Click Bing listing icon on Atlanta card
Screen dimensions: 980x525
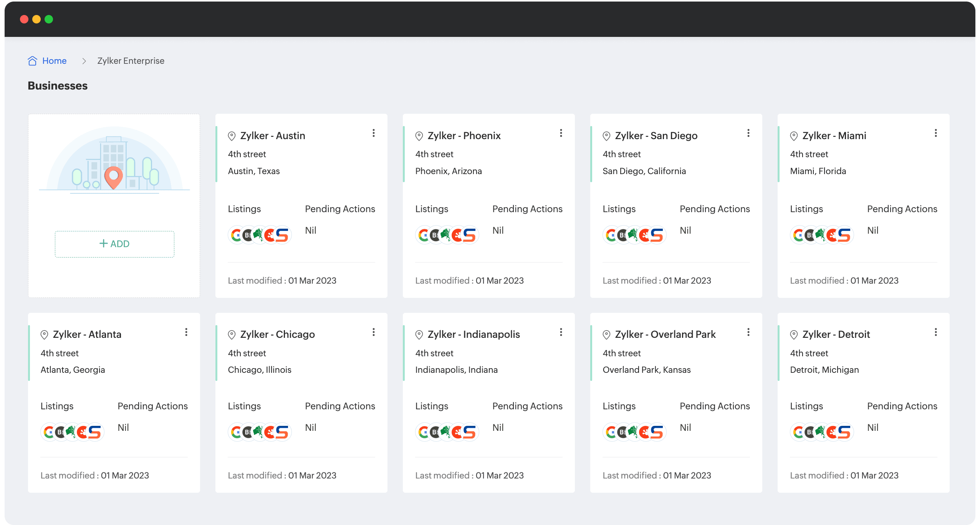click(x=60, y=432)
